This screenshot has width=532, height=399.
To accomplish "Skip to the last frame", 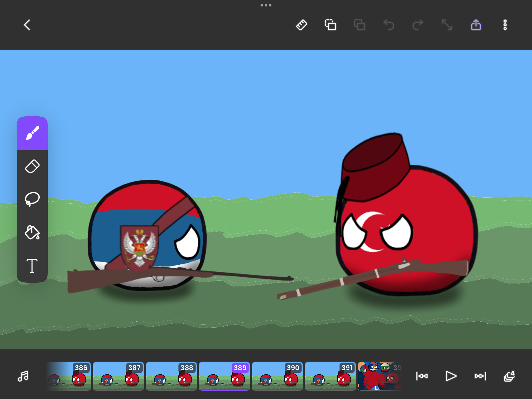I will [480, 376].
